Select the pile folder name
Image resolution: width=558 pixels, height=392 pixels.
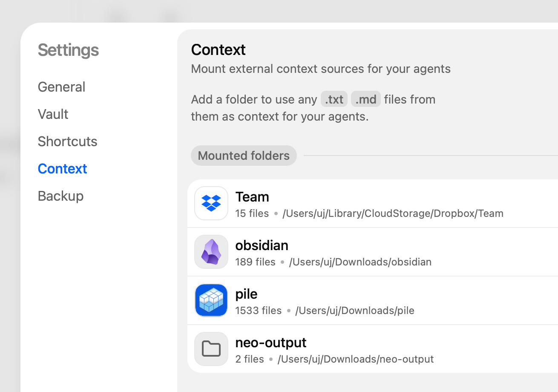[x=246, y=294]
